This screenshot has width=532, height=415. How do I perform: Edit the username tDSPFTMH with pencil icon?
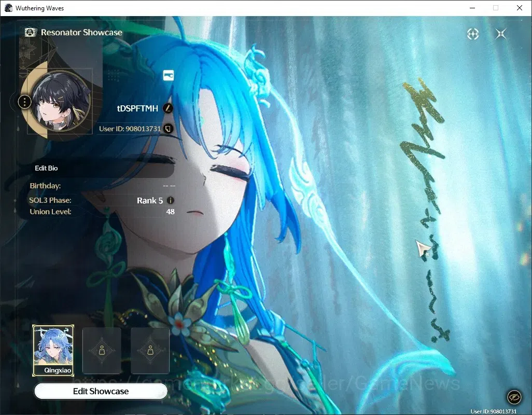click(167, 108)
